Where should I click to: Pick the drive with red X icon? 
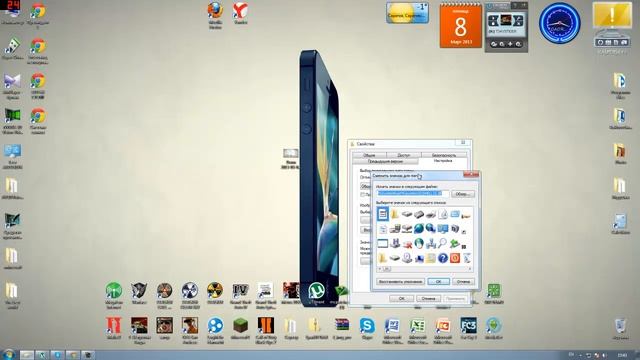[x=407, y=244]
